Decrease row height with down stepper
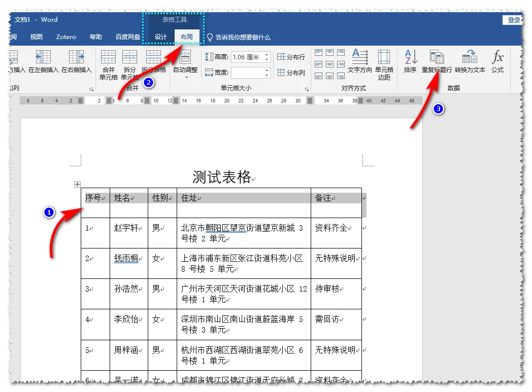The width and height of the screenshot is (532, 392). (267, 60)
